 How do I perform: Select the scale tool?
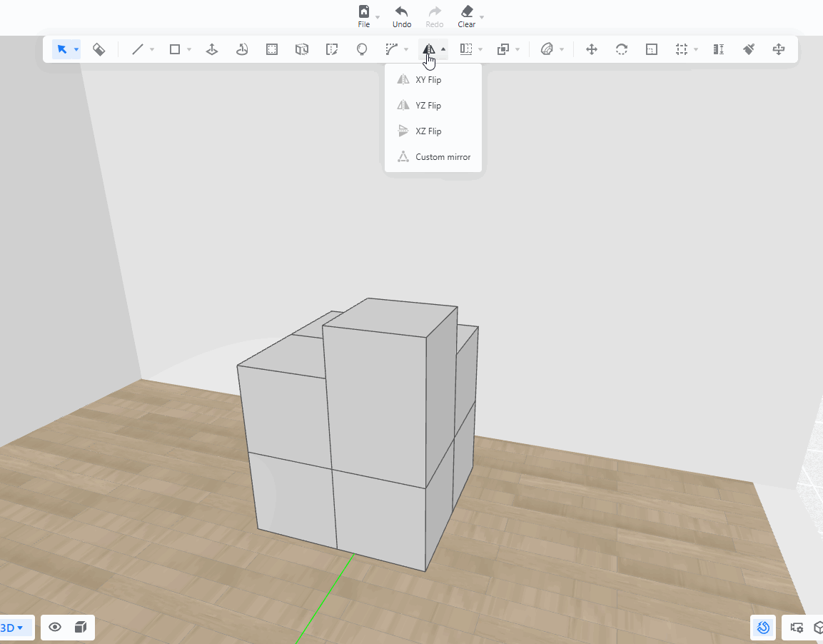tap(652, 49)
